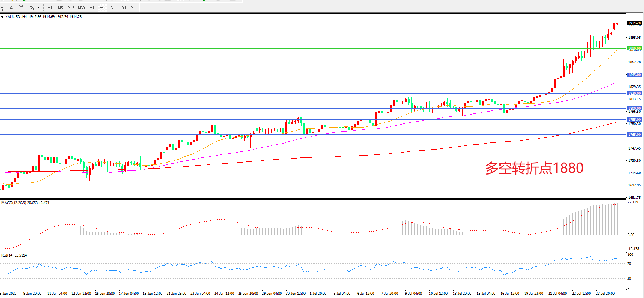Screen dimensions: 644x298
Task: Select the Text tool marked A
Action: click(x=12, y=7)
